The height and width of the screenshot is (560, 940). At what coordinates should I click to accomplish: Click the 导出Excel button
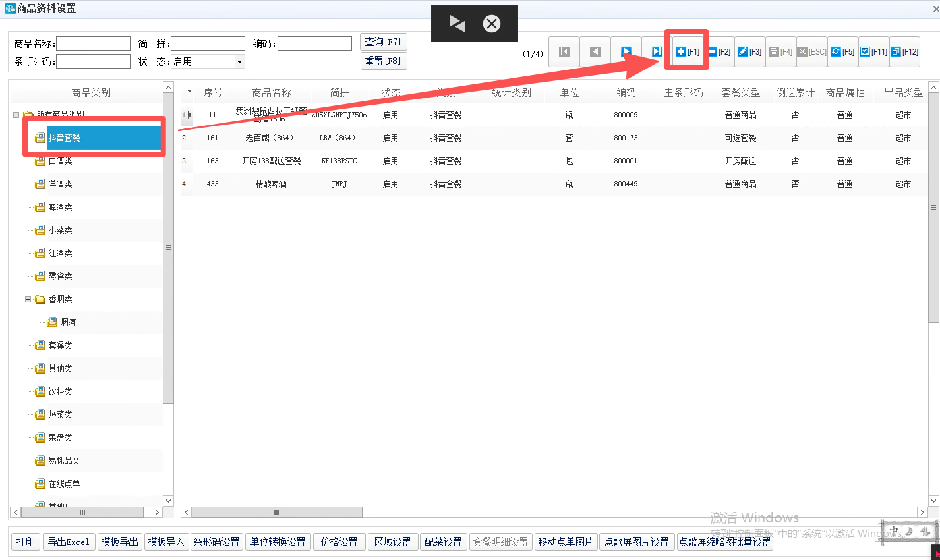[69, 542]
